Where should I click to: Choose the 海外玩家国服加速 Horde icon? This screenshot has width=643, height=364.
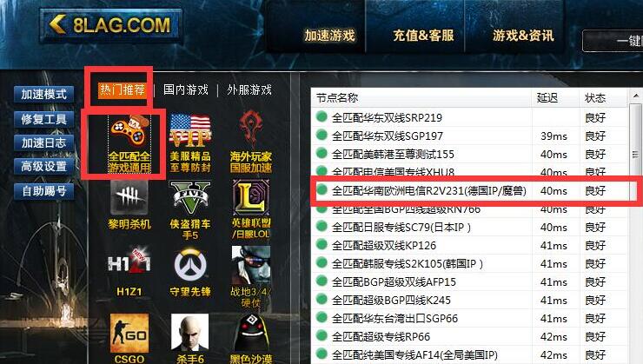(x=251, y=142)
